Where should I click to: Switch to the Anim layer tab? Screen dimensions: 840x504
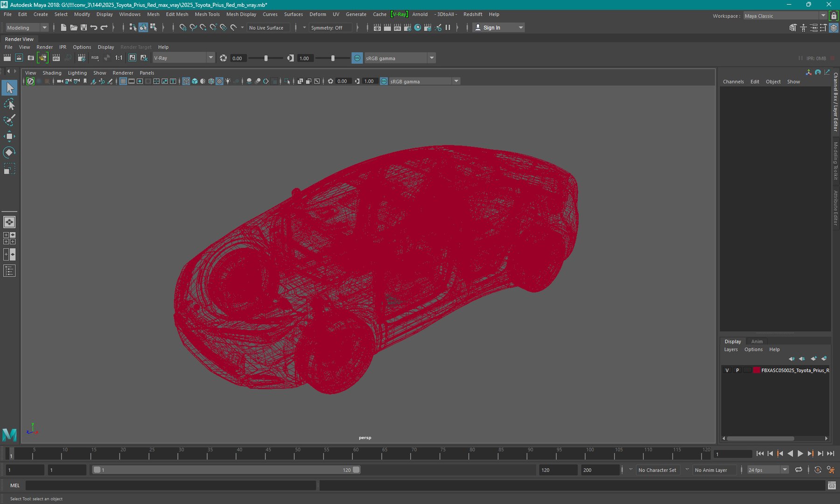pyautogui.click(x=756, y=342)
